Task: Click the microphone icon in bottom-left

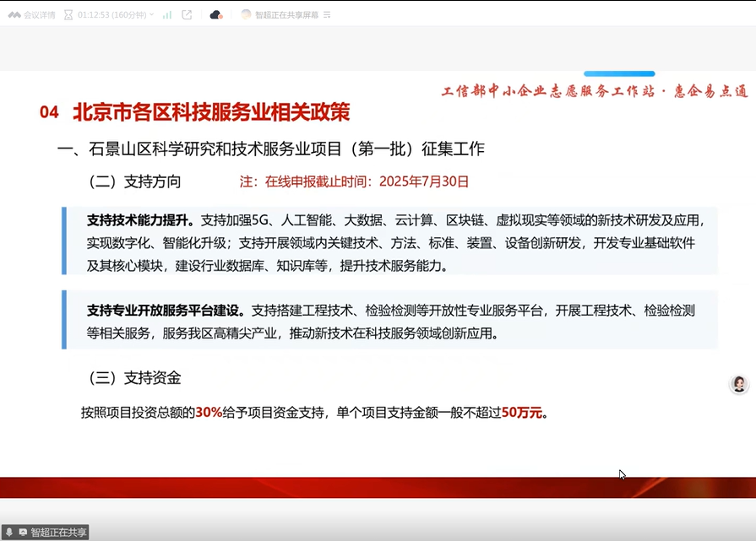Action: point(8,533)
